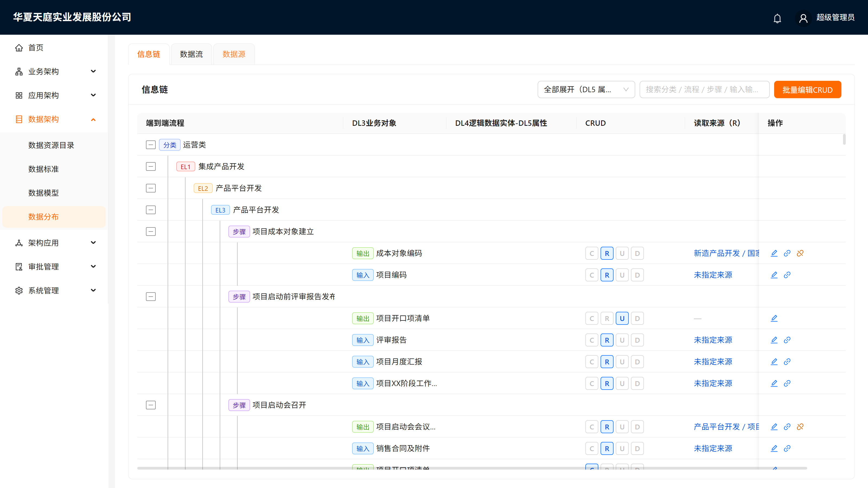This screenshot has height=488, width=868.
Task: Open 数据资源目录 in sidebar
Action: pos(51,145)
